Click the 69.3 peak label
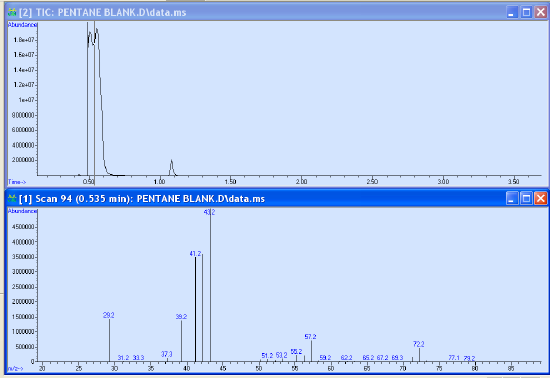 click(x=397, y=358)
